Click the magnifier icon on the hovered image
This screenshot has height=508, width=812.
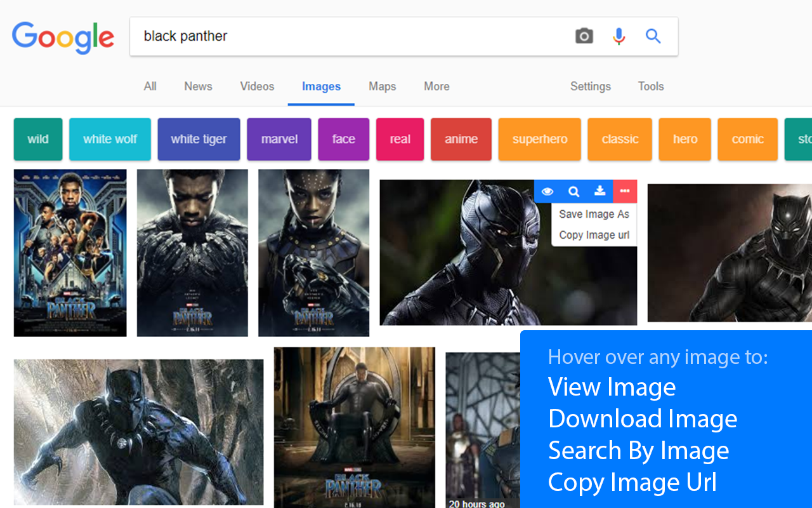click(573, 191)
